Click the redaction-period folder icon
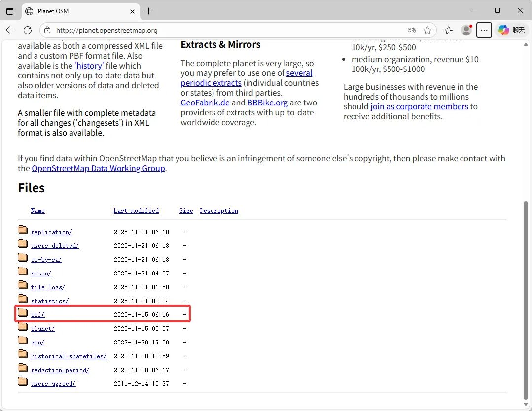Screen dimensions: 532x411 23,368
